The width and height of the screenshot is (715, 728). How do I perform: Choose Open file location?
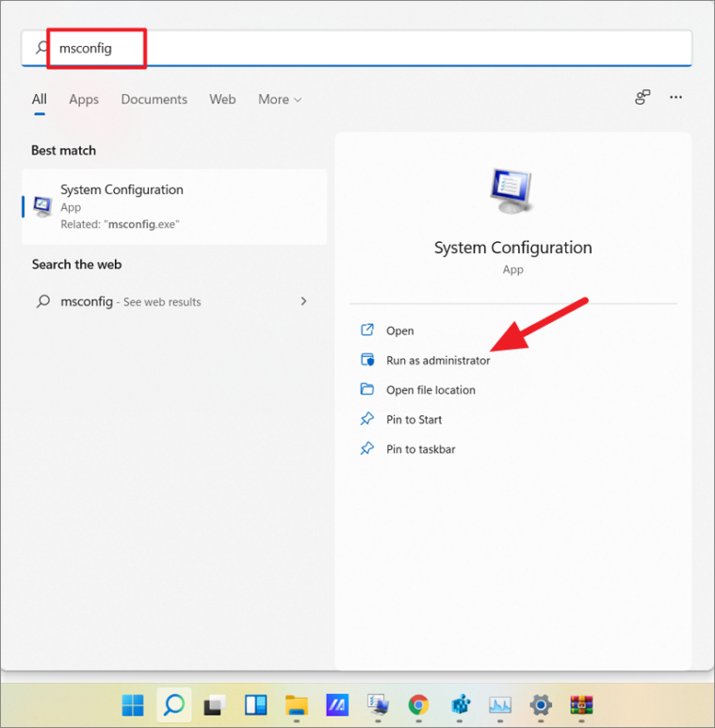[x=431, y=390]
